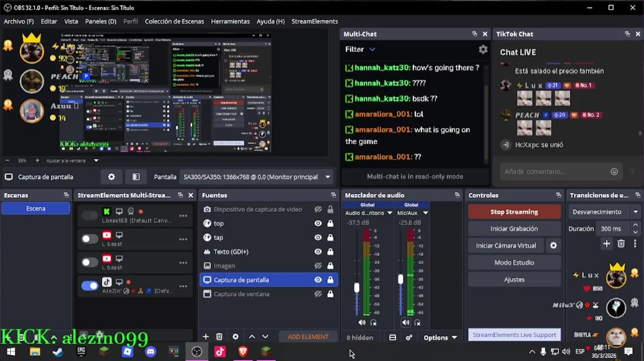This screenshot has height=361, width=644.
Task: Pop out the Multi-Chat dock panel
Action: [474, 34]
